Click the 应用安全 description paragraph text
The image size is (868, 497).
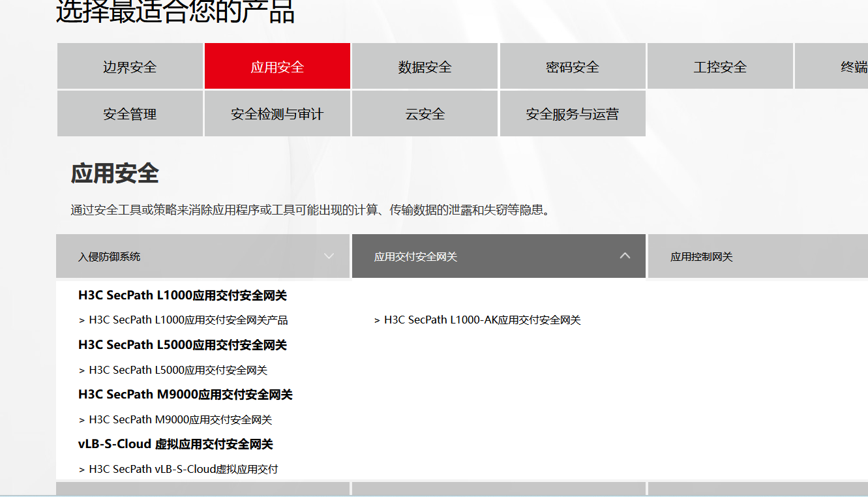point(311,210)
